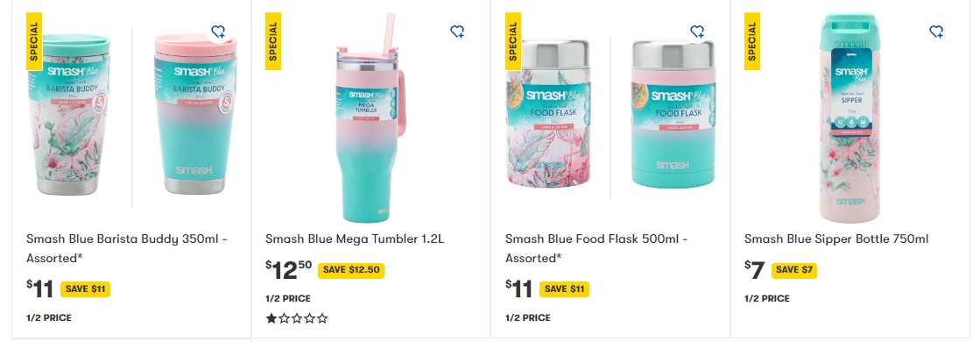Click the SAVE $12.50 badge

pyautogui.click(x=350, y=270)
